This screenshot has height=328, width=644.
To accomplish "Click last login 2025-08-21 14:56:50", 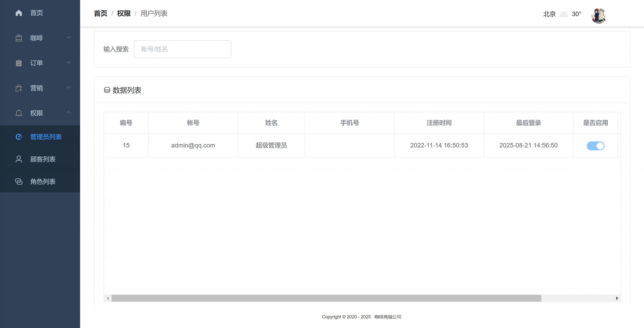I will point(528,145).
